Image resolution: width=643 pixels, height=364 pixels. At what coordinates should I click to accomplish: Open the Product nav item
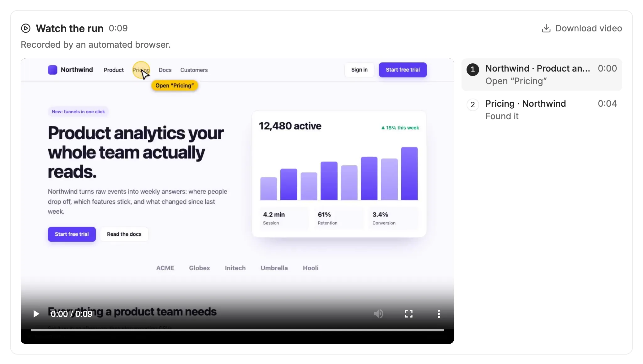(114, 70)
